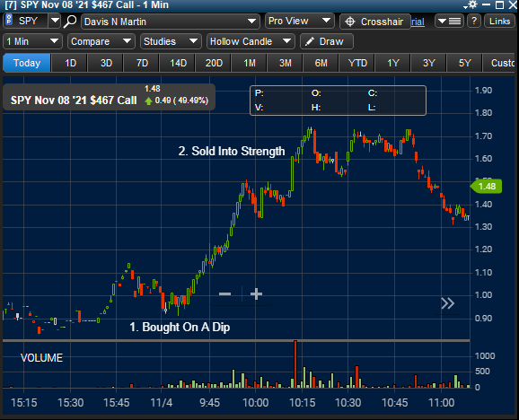Select the 1D range tab
Viewport: 519px width, 420px height.
click(70, 63)
